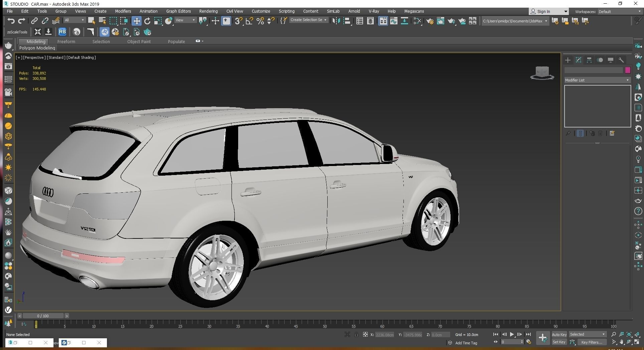This screenshot has height=350, width=644.
Task: Expand the Modifier List dropdown
Action: (597, 80)
